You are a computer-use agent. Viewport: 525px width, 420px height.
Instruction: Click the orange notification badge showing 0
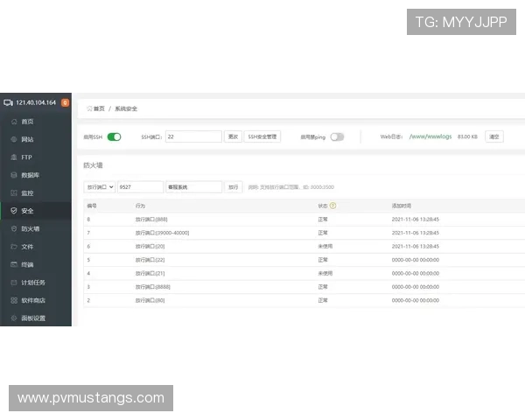66,102
